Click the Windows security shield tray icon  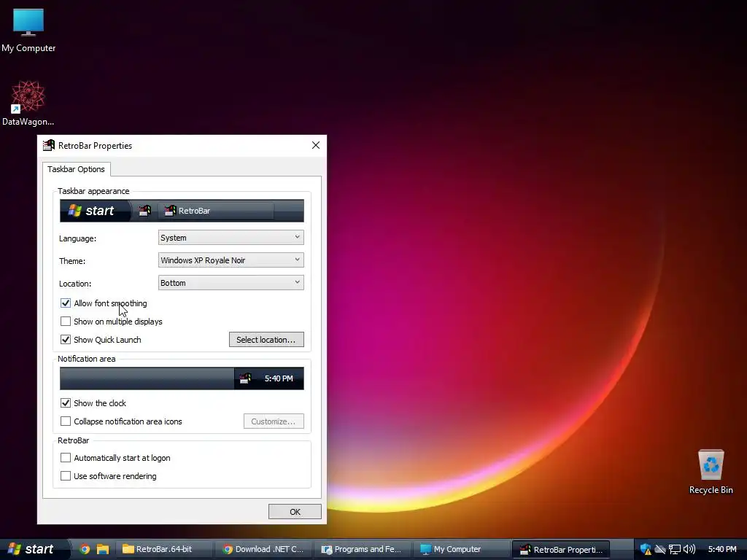[646, 549]
